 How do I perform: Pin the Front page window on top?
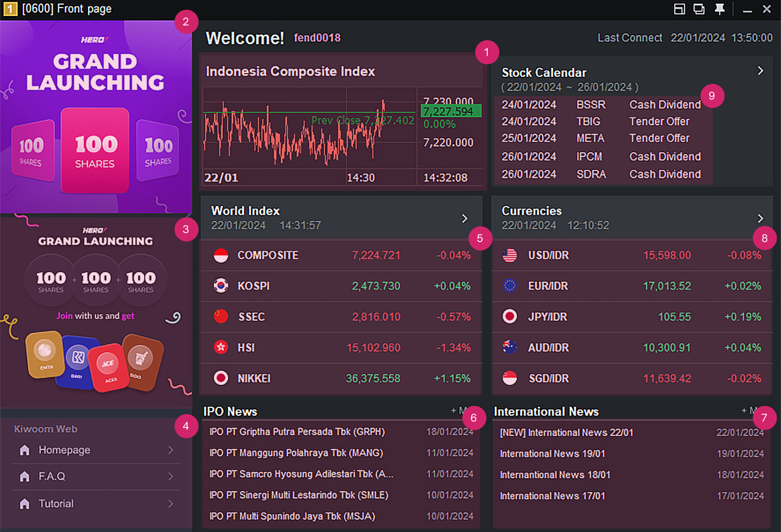720,9
